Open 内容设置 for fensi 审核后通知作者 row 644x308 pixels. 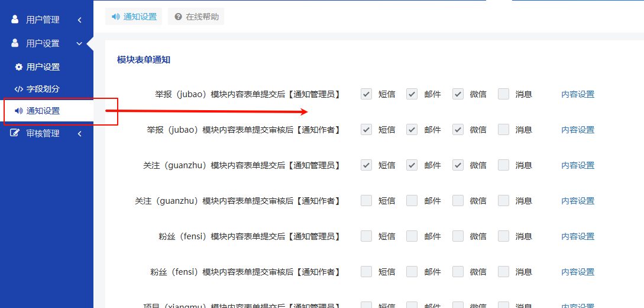578,272
